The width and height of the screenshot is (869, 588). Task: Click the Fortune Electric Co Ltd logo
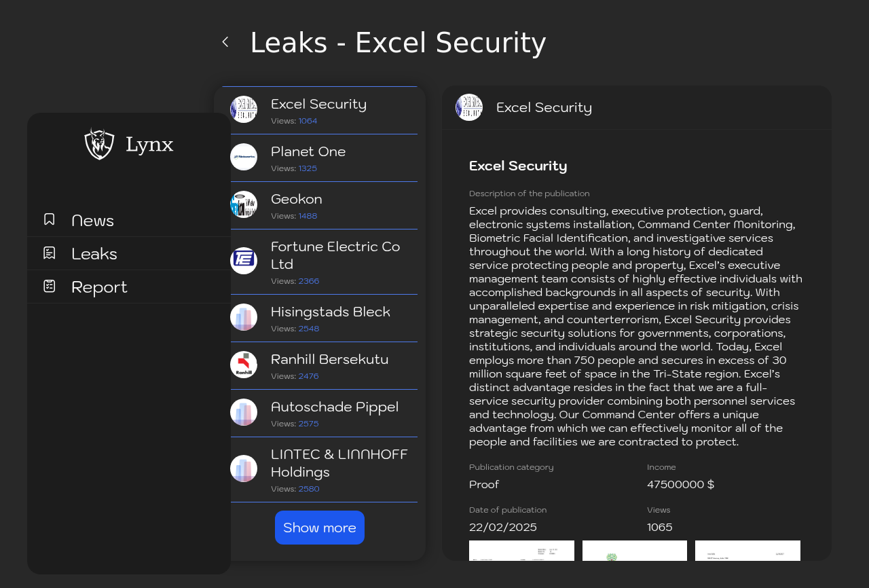[x=244, y=261]
